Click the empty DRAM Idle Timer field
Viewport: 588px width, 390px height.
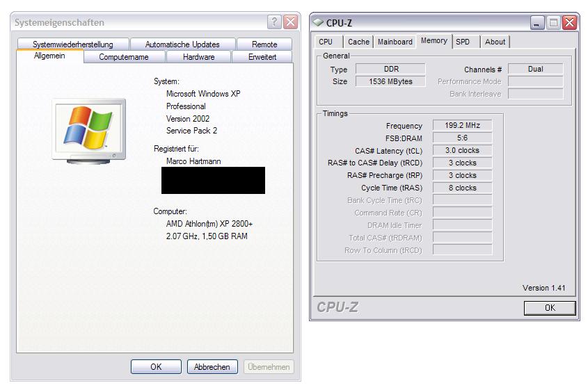pyautogui.click(x=462, y=225)
